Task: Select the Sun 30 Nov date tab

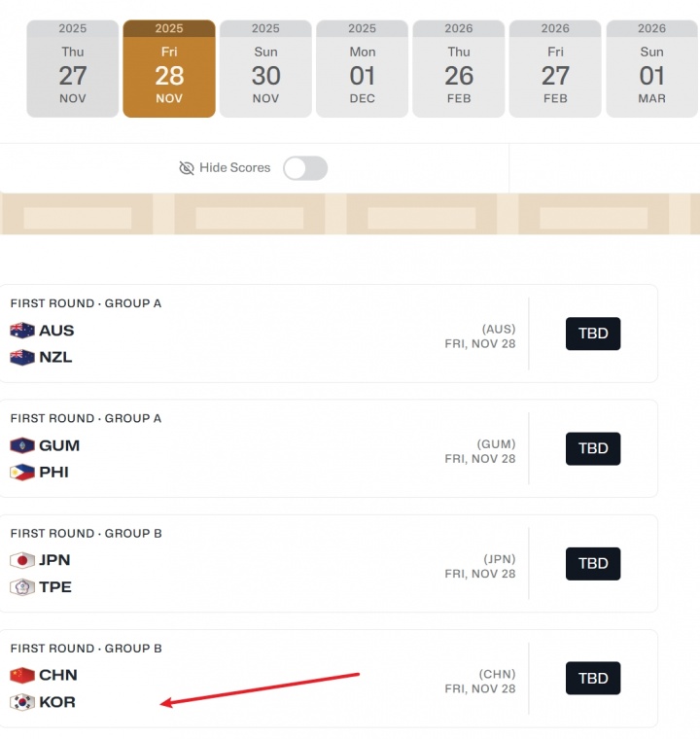Action: (265, 70)
